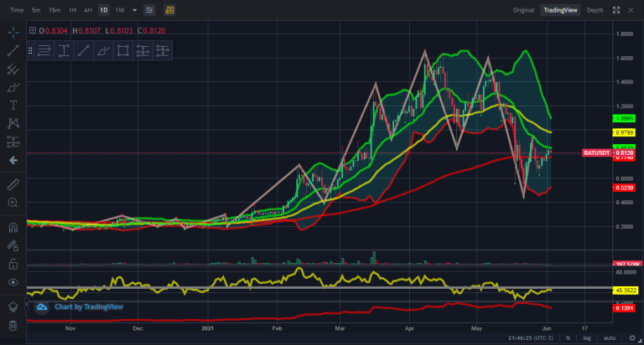Viewport: 644px width, 345px height.
Task: Select the brush tool in left sidebar
Action: [x=13, y=87]
